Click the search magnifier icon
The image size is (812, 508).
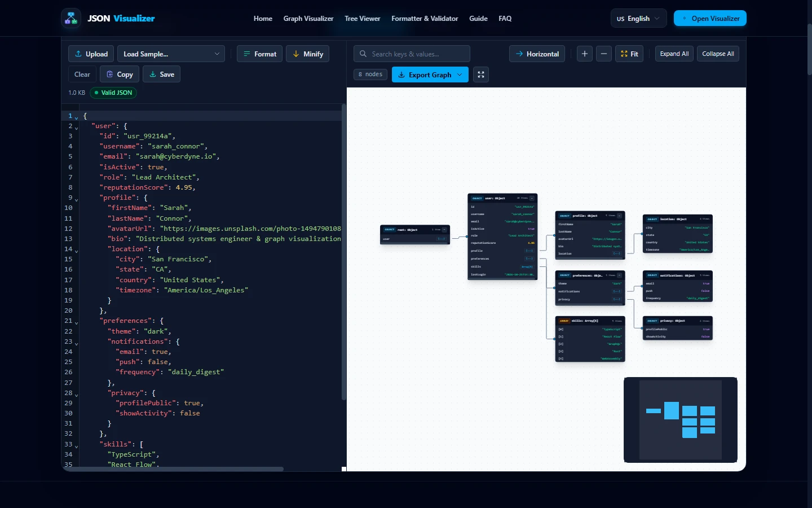coord(364,54)
